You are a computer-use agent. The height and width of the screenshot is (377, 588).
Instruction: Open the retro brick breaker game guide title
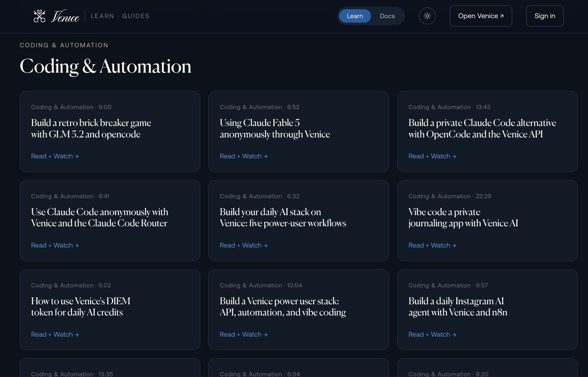[x=91, y=128]
